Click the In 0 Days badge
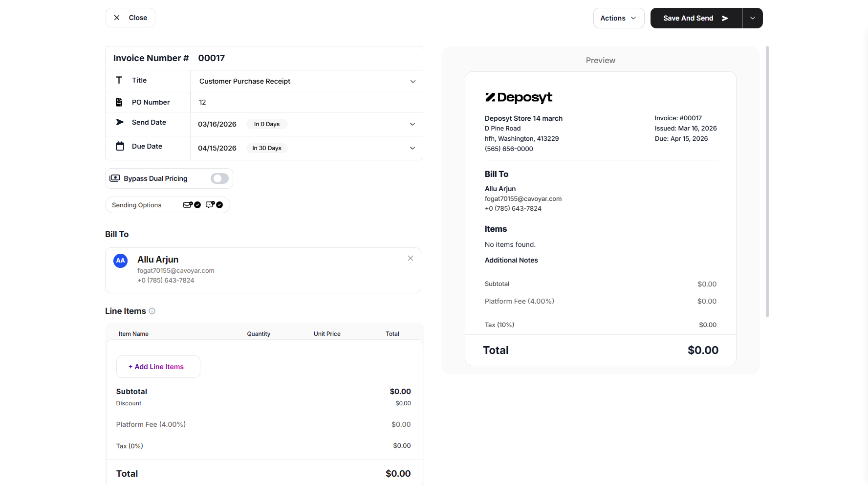 [x=267, y=124]
